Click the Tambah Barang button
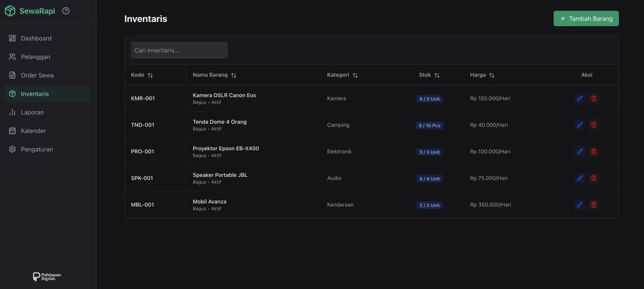The width and height of the screenshot is (644, 289). click(586, 19)
